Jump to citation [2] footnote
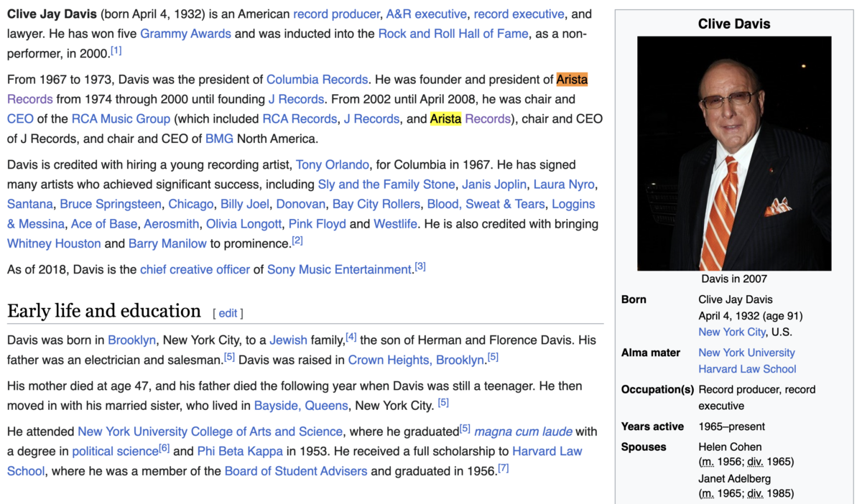The image size is (862, 504). coord(297,241)
